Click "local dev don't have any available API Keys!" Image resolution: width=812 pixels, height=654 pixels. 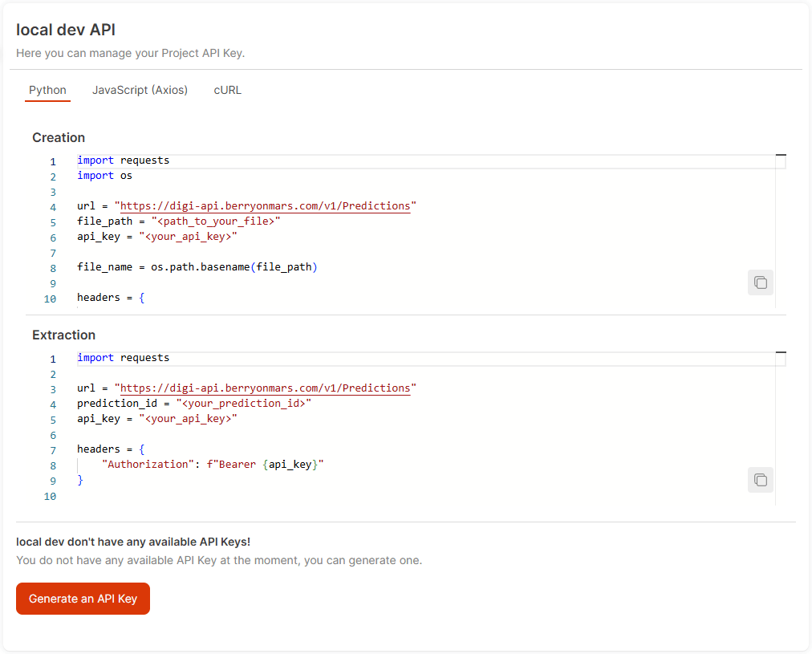click(x=133, y=542)
